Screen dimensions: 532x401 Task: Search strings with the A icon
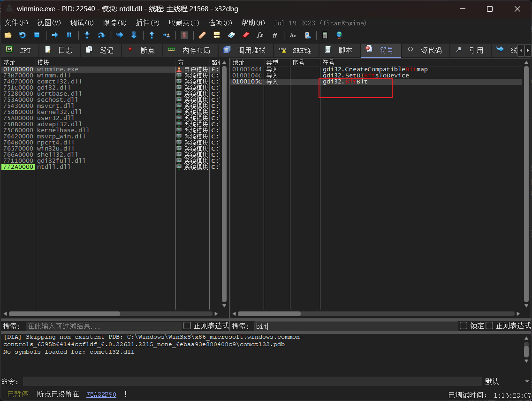(293, 35)
